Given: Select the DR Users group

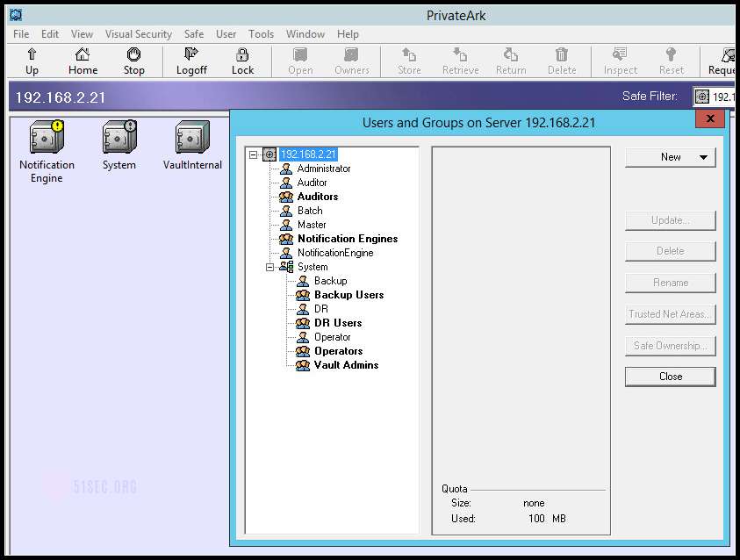Looking at the screenshot, I should pos(338,323).
